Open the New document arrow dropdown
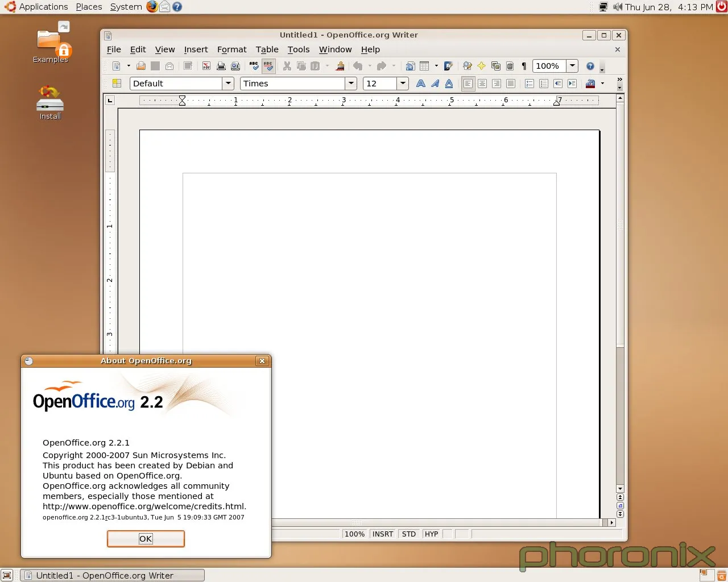This screenshot has height=582, width=728. (x=129, y=66)
